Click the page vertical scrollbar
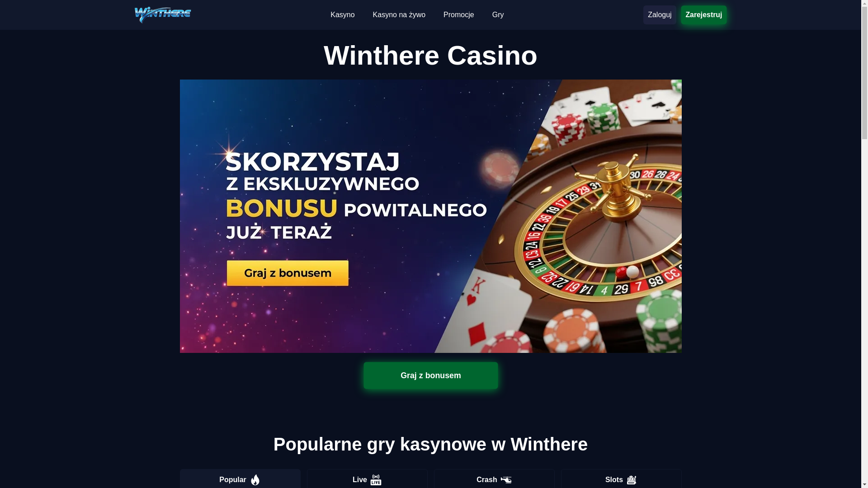 [864, 244]
